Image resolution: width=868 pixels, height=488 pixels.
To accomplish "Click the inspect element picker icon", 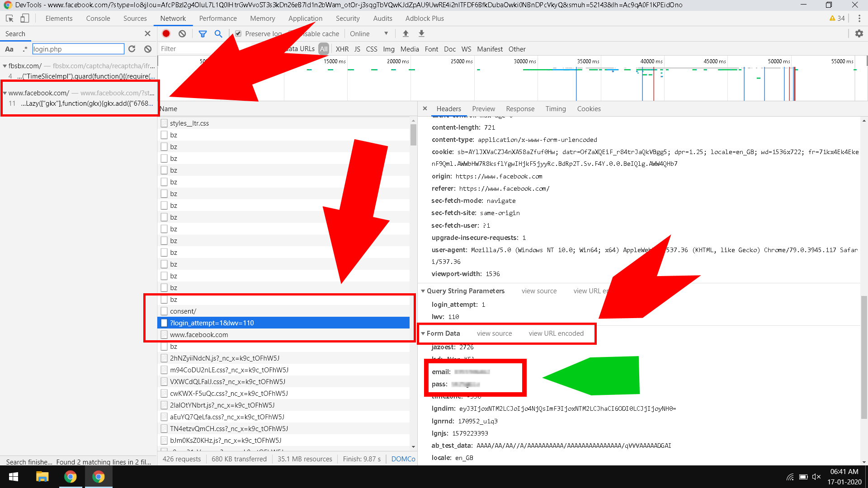I will pyautogui.click(x=9, y=19).
